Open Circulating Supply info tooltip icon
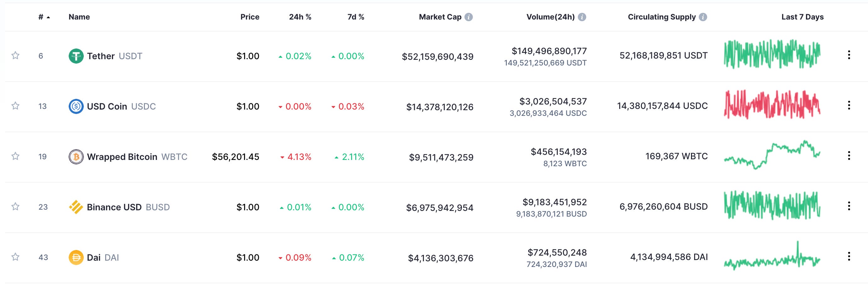The image size is (868, 289). 703,17
